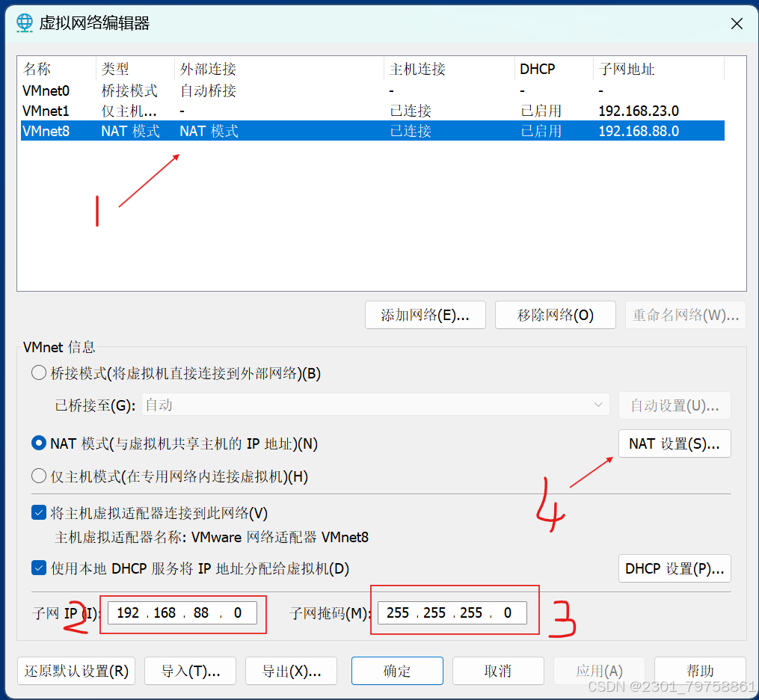Click subnet address 192.168.23.0 cell

[639, 111]
